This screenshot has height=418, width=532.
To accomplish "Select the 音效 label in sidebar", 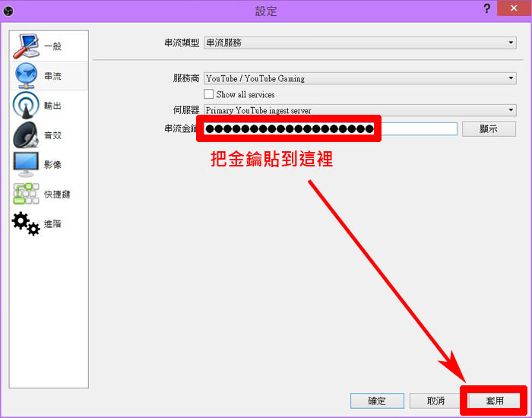I will click(52, 135).
